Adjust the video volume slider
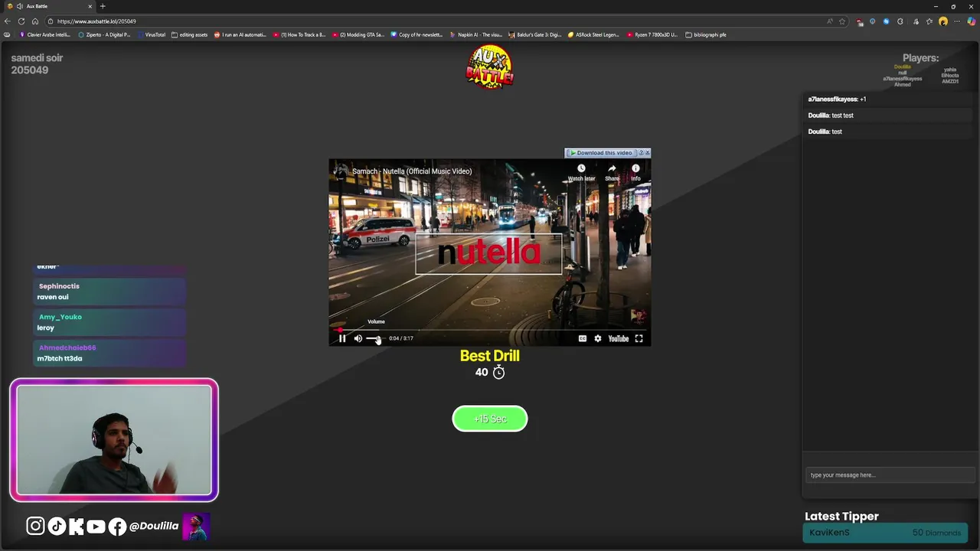Viewport: 980px width, 551px height. click(x=374, y=338)
